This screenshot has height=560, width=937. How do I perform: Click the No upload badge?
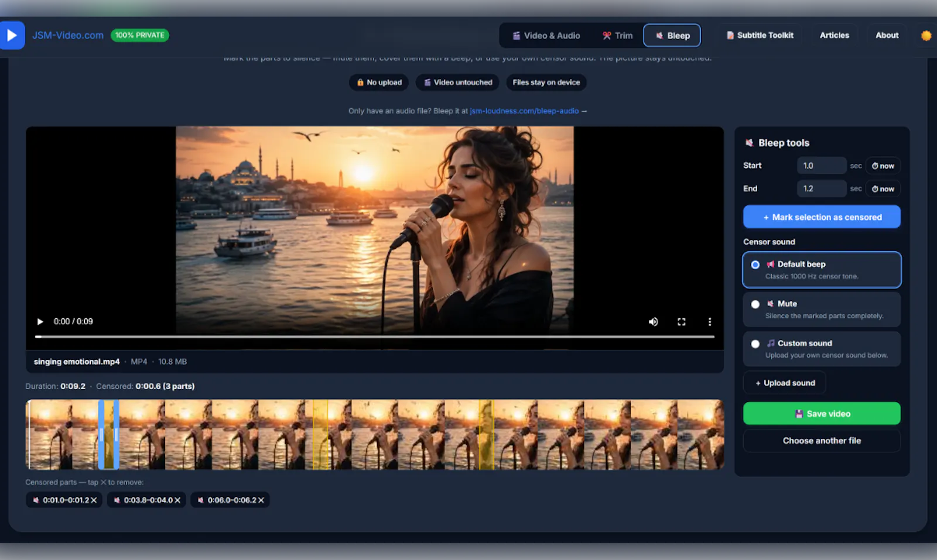pyautogui.click(x=379, y=83)
